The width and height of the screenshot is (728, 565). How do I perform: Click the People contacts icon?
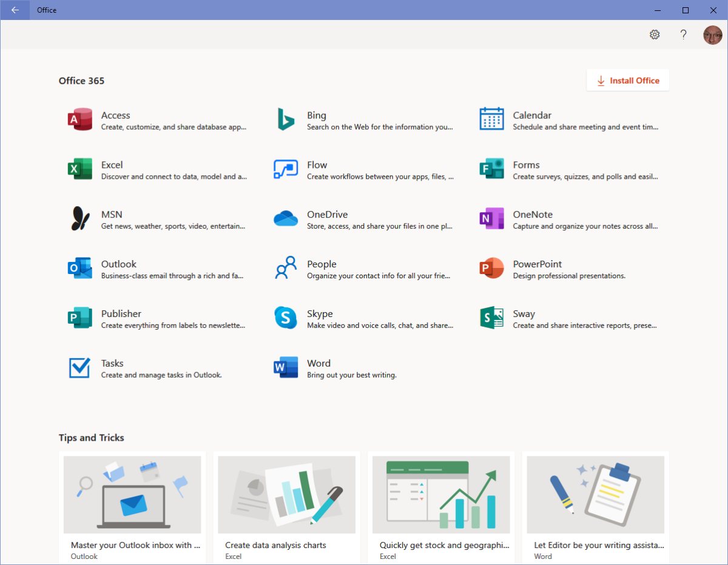click(286, 268)
